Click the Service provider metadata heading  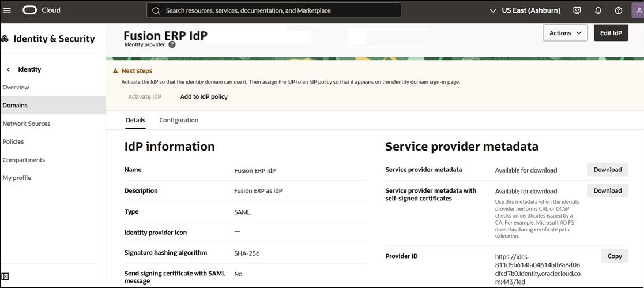(x=462, y=147)
